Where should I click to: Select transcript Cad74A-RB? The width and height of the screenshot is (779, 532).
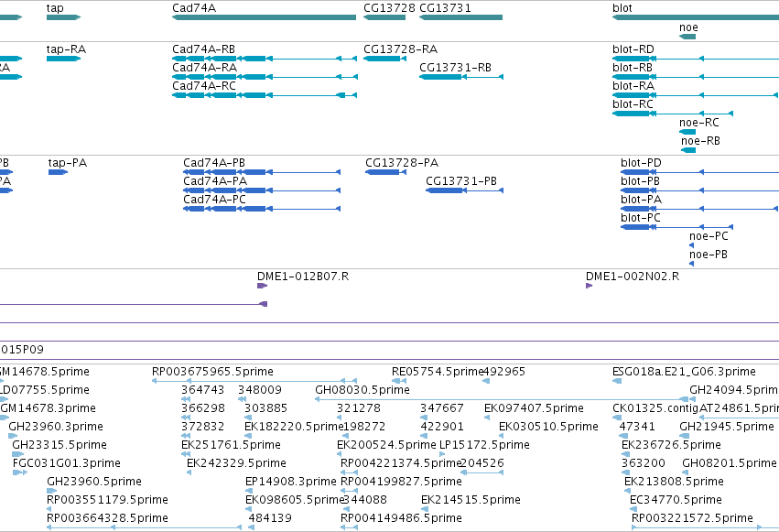tap(204, 49)
